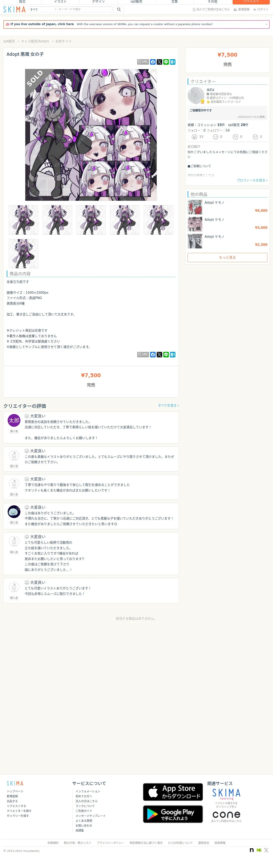Open creator name azu
Viewport: 273px width, 868px height.
(210, 89)
